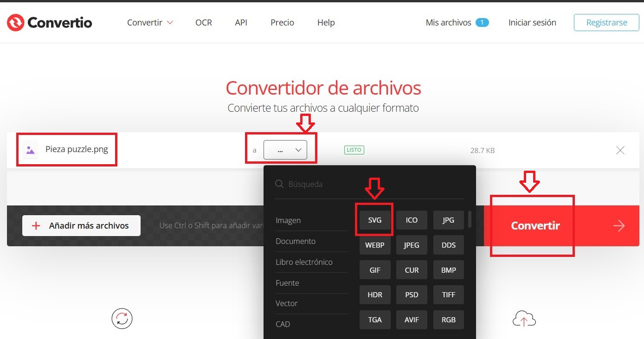
Task: Open the output format dropdown
Action: 285,150
